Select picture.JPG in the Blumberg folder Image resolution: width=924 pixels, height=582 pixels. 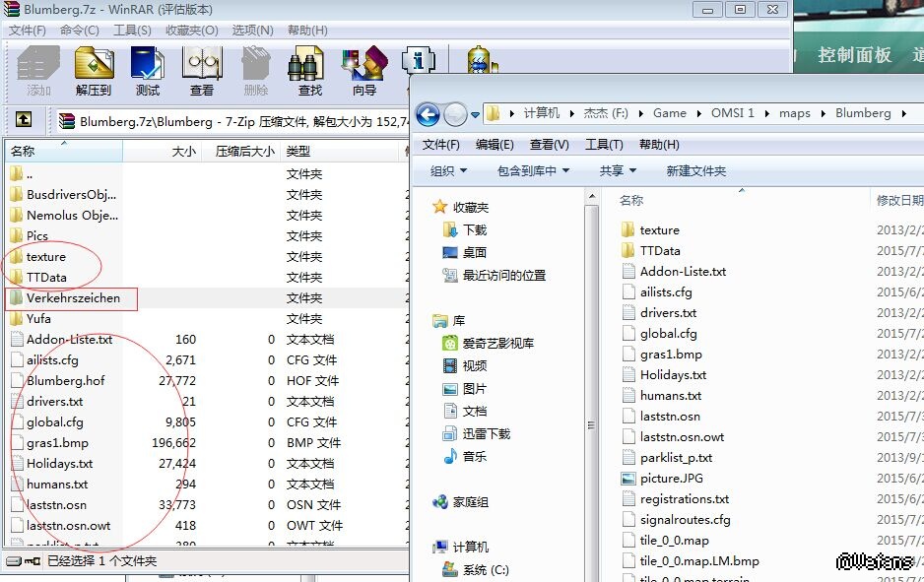(671, 478)
